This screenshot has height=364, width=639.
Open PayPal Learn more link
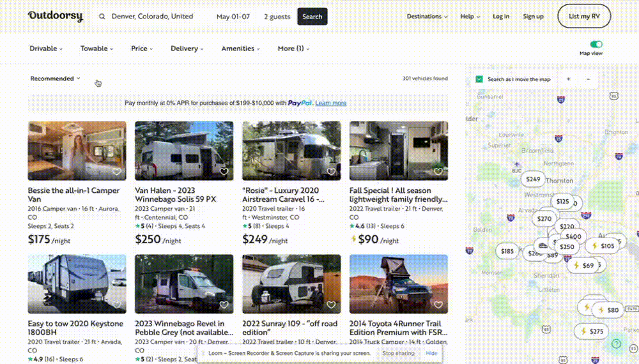[x=330, y=103]
